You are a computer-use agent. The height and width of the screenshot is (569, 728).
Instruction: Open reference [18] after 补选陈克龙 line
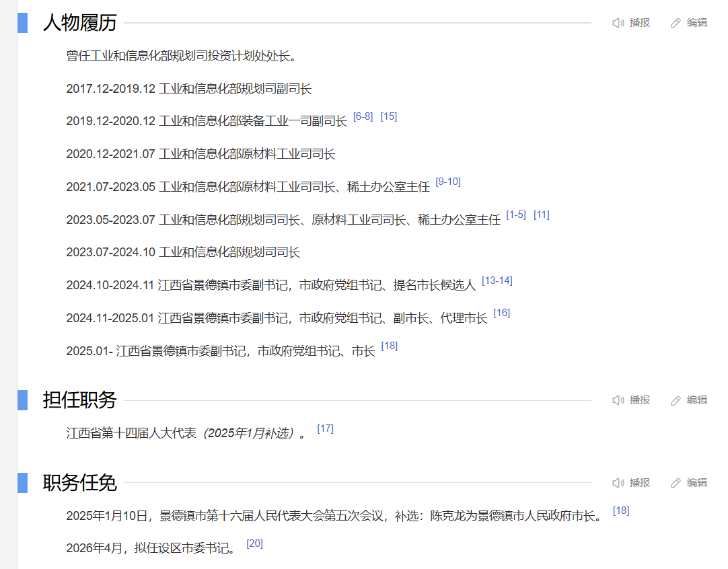pos(621,511)
